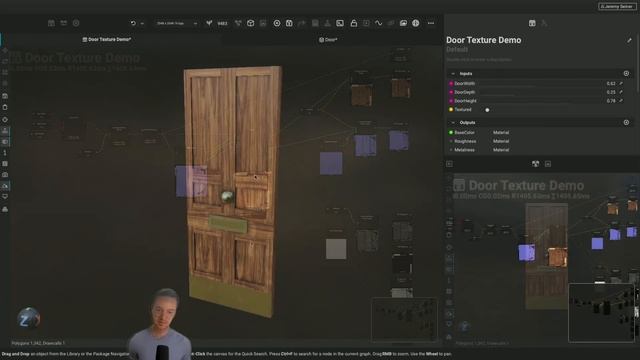Screen dimensions: 640x360
Task: Click the DoorDepth value 0.25
Action: [611, 92]
